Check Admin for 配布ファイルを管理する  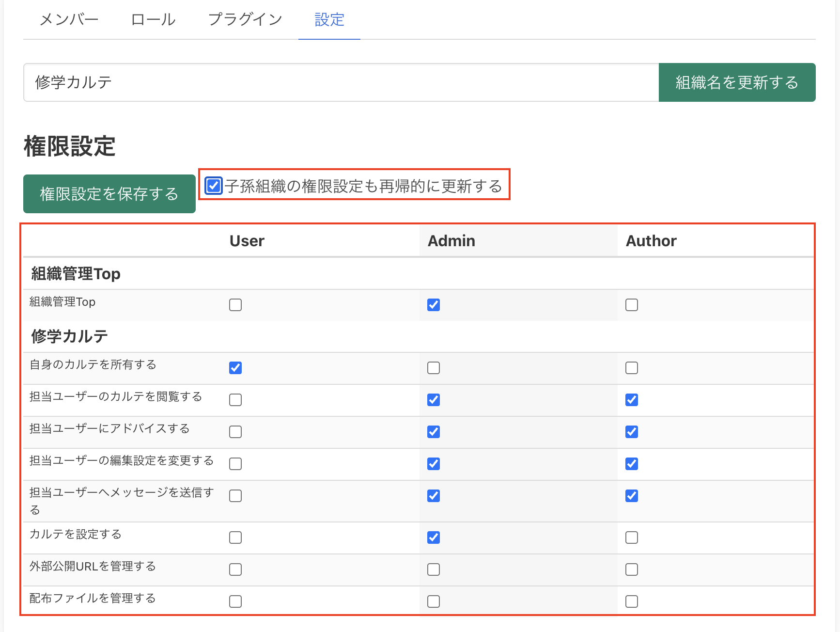click(434, 601)
